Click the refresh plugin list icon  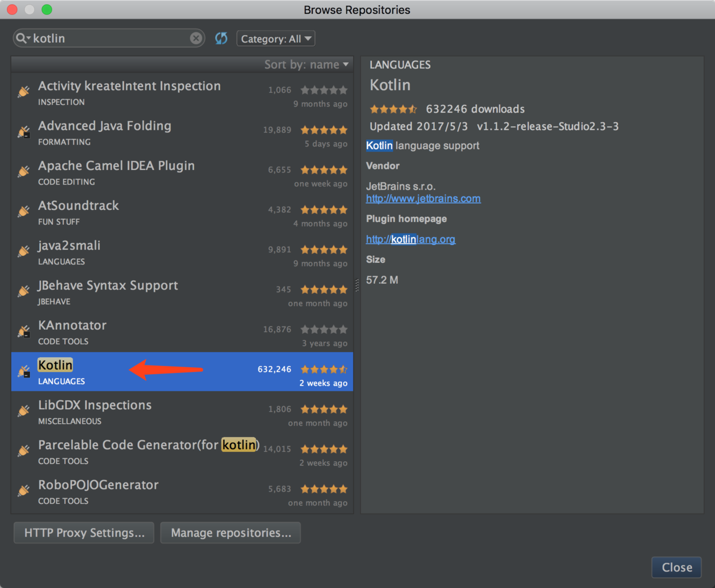tap(221, 39)
